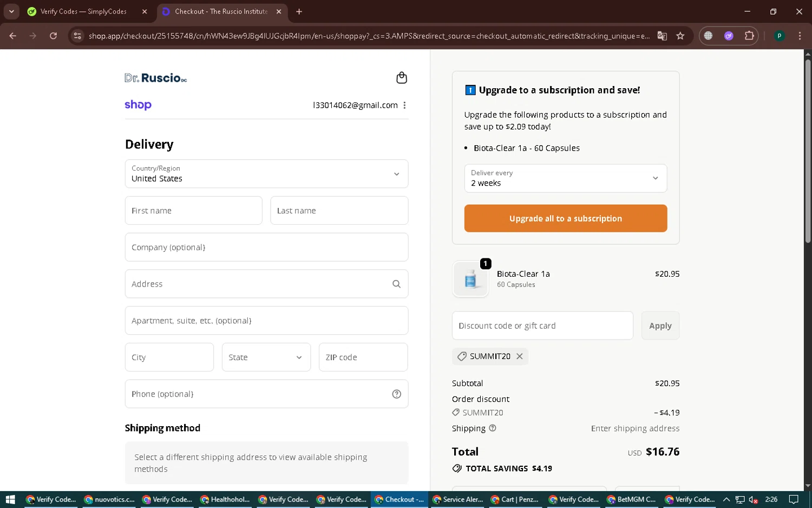Viewport: 812px width, 508px height.
Task: Reload the checkout page
Action: 53,36
